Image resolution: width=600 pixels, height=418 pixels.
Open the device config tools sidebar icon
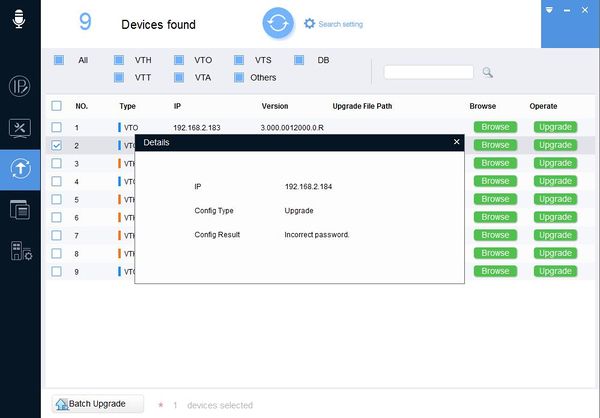tap(20, 128)
